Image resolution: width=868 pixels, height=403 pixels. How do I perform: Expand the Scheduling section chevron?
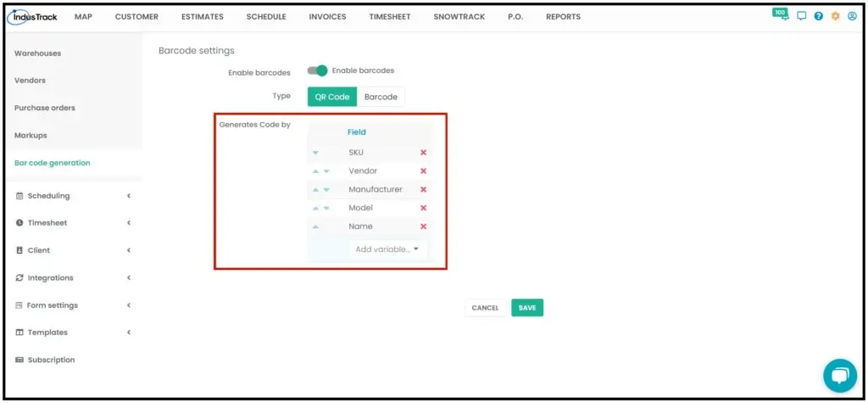pos(129,196)
